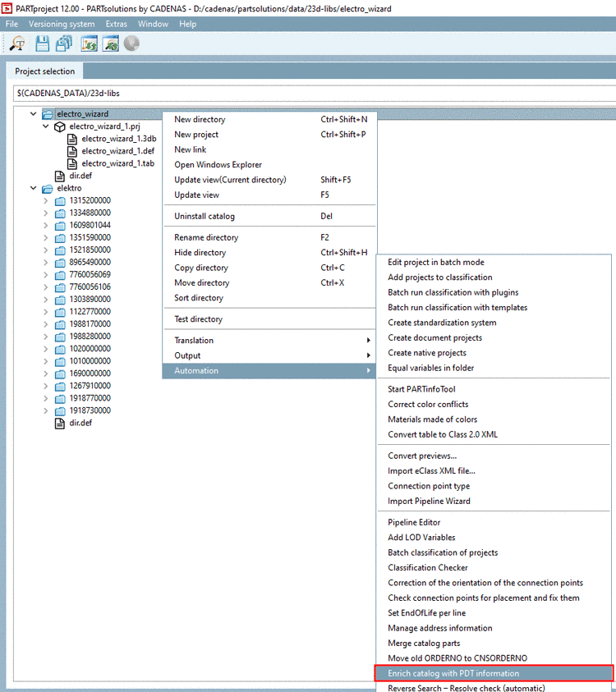Select Classification Checker
Image resolution: width=616 pixels, height=692 pixels.
click(x=494, y=567)
